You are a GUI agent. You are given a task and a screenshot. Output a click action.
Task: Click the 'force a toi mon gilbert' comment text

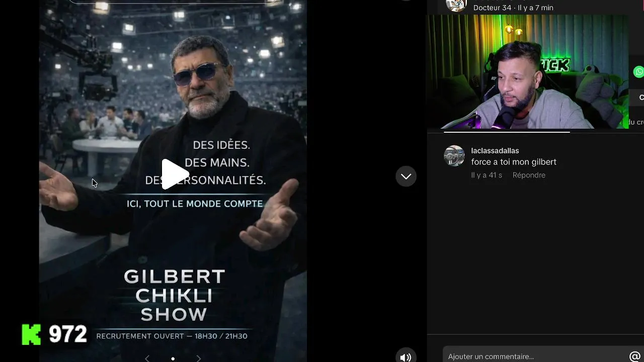coord(514,162)
